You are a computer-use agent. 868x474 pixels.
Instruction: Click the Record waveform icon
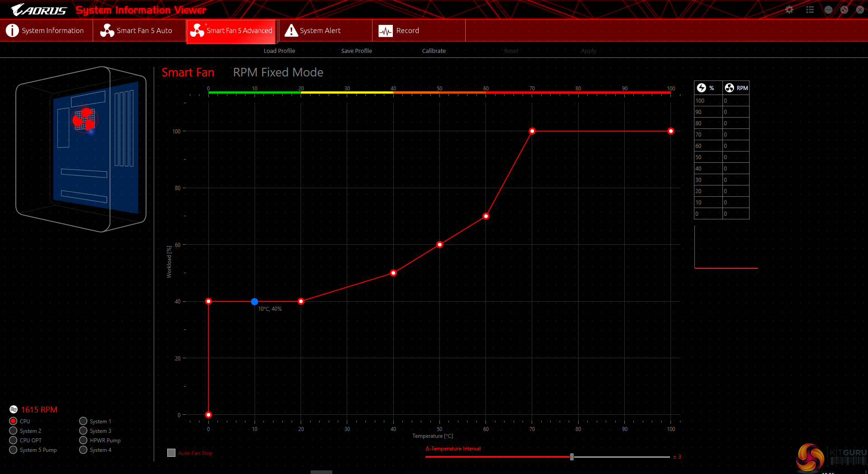point(386,31)
